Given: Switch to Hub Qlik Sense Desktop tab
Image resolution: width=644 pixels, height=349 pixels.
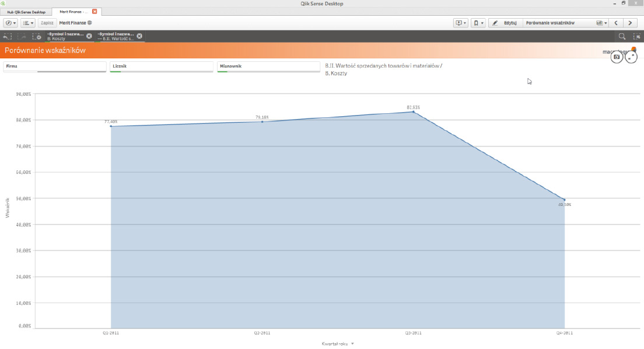Looking at the screenshot, I should coord(26,12).
